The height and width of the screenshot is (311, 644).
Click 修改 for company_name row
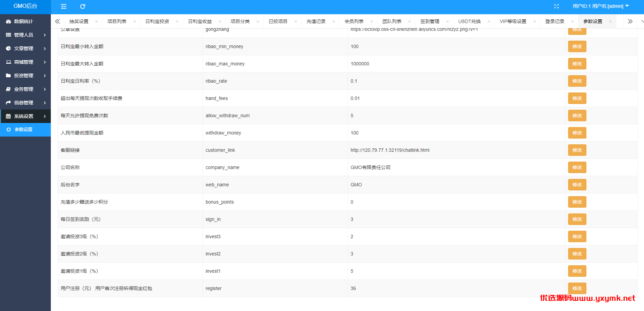coord(577,167)
